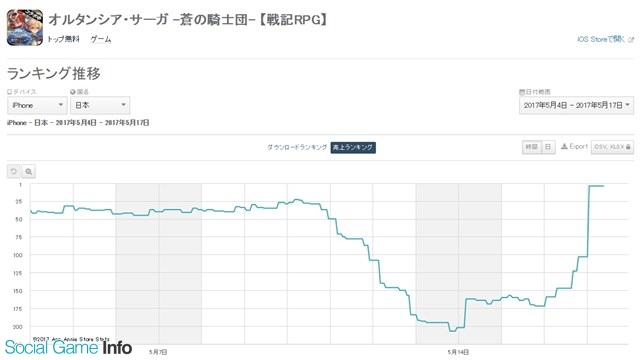640x360 pixels.
Task: Click the ゲーム category link
Action: coord(100,39)
